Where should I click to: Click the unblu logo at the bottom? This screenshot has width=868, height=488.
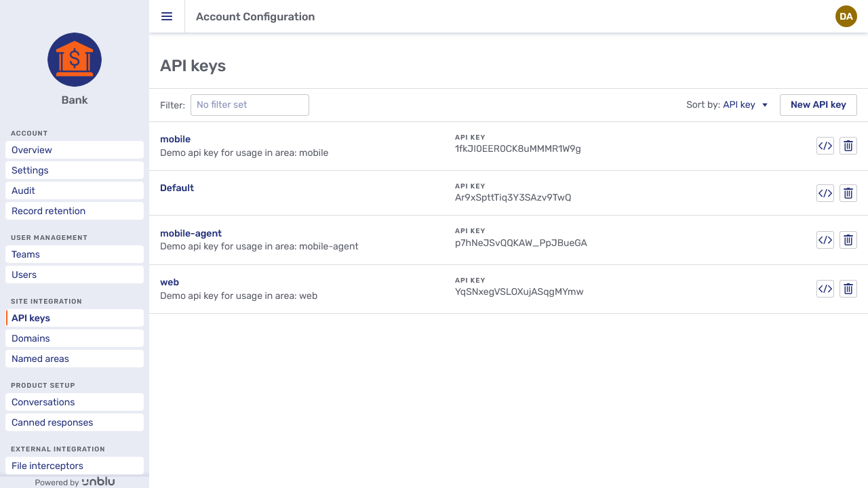click(x=98, y=481)
